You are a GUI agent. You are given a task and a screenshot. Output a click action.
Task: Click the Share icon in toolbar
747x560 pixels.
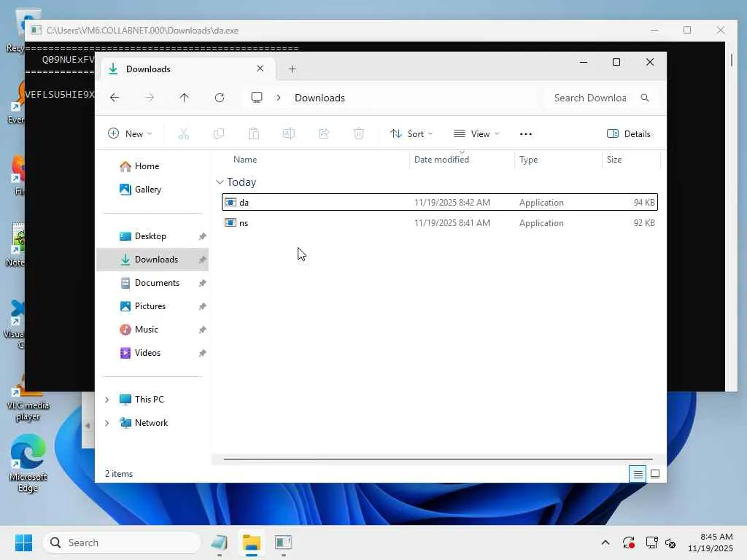pos(324,134)
